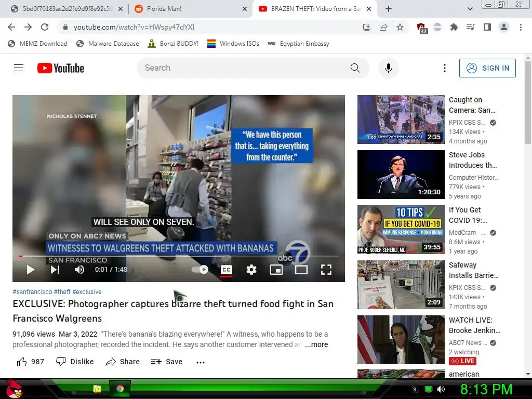
Task: Open Angry Birds start button on taskbar
Action: [x=14, y=389]
